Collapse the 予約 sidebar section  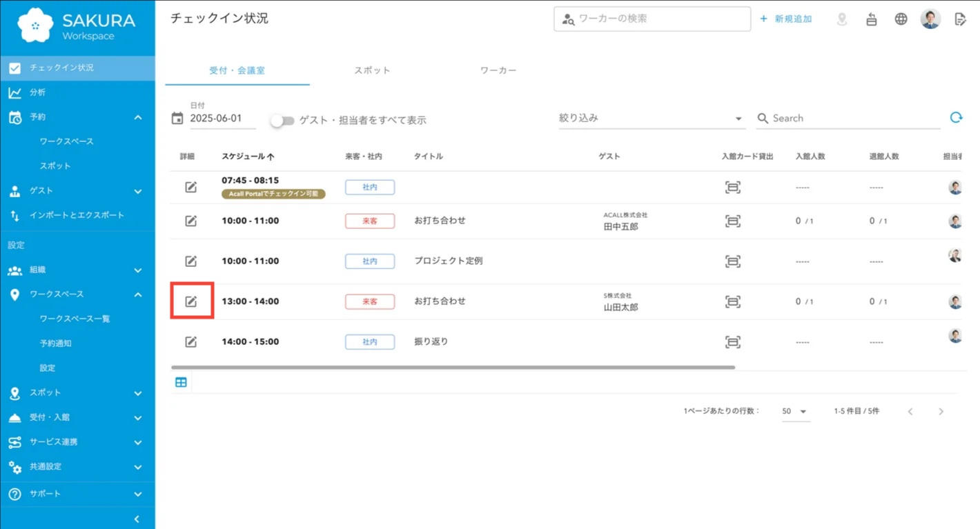point(138,117)
